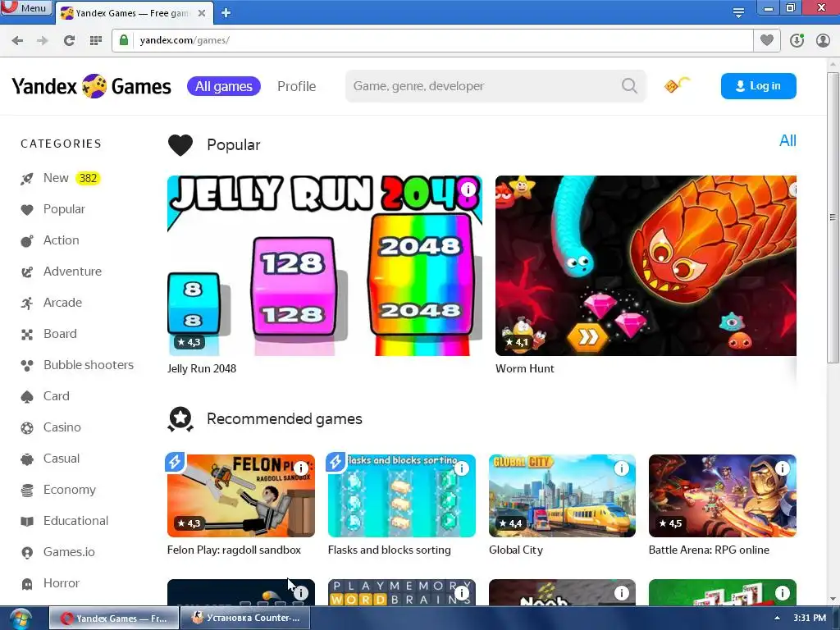840x630 pixels.
Task: Open the Games.io category
Action: [x=58, y=552]
